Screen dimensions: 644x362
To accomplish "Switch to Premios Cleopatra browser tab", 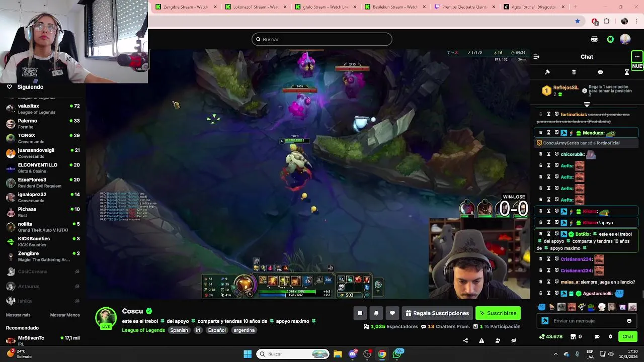I will click(x=465, y=7).
